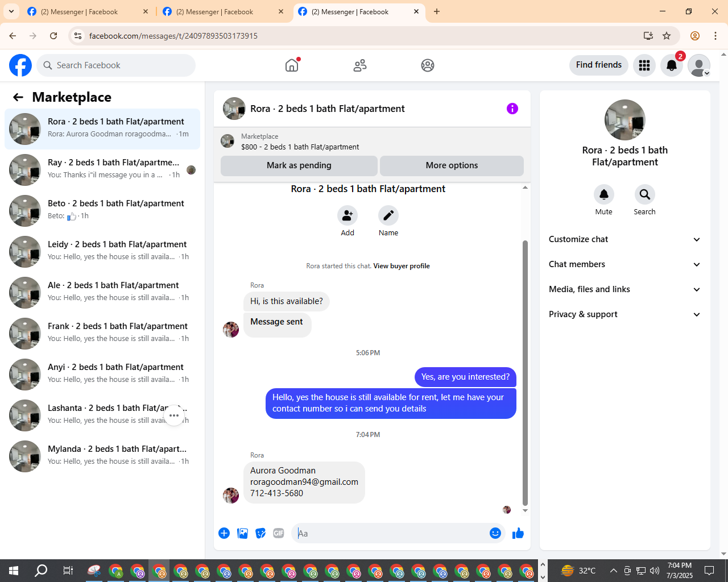Click the 'Hi, is this available?' message

[287, 301]
